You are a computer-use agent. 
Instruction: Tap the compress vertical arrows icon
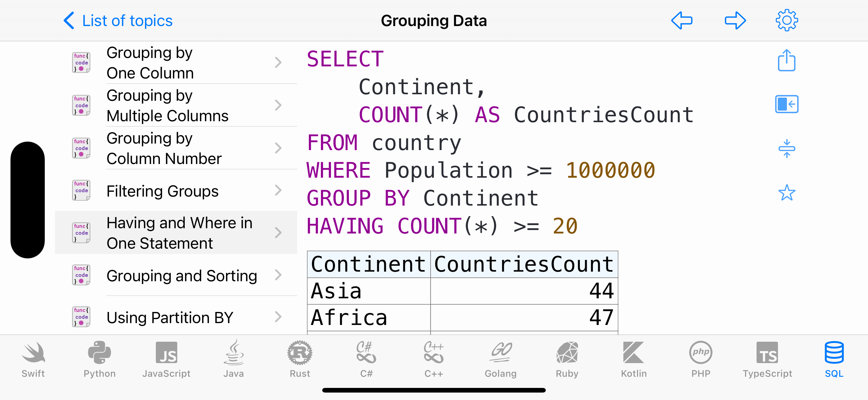click(786, 149)
